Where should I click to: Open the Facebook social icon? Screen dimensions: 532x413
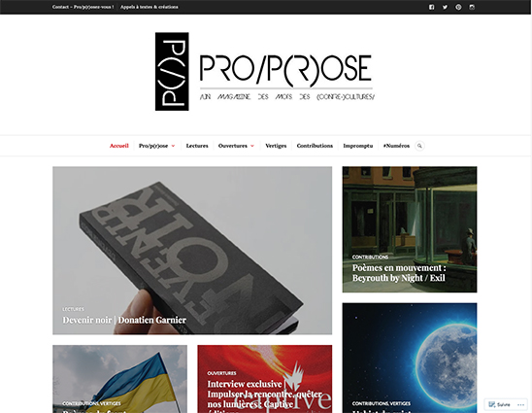pos(431,7)
